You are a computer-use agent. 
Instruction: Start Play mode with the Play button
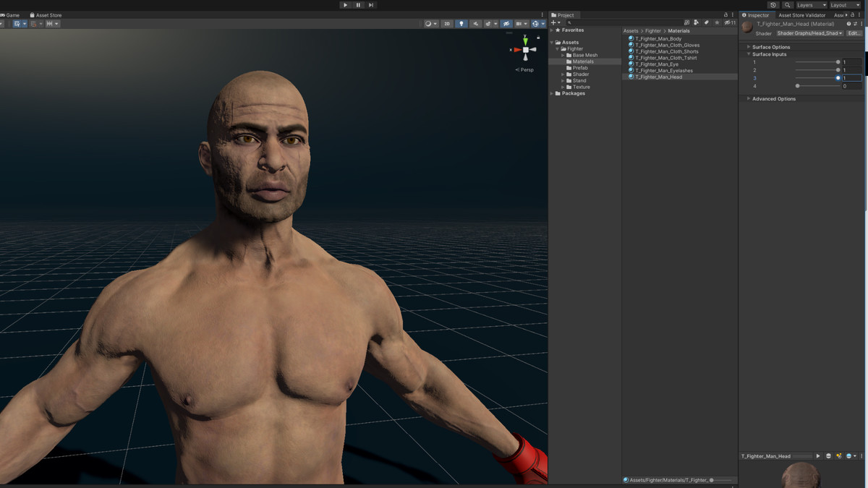[x=345, y=5]
